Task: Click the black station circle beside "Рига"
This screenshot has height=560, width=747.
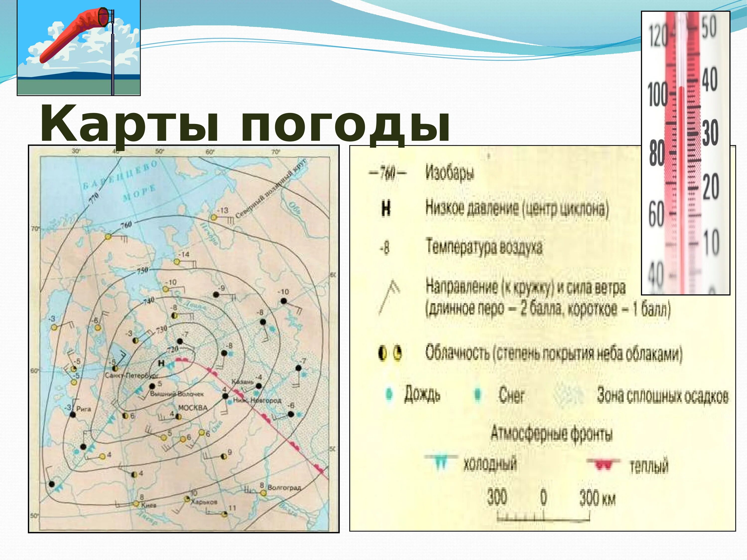Action: click(73, 414)
